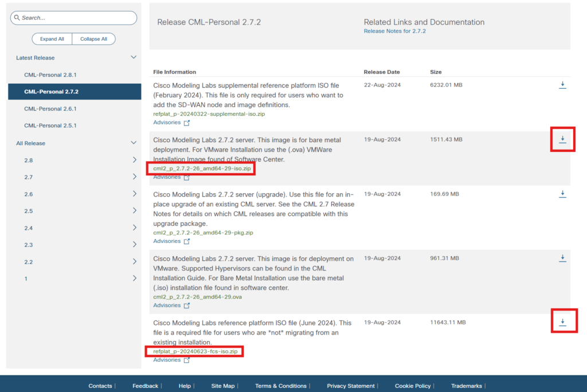Open Trademarks footer link

[x=467, y=386]
